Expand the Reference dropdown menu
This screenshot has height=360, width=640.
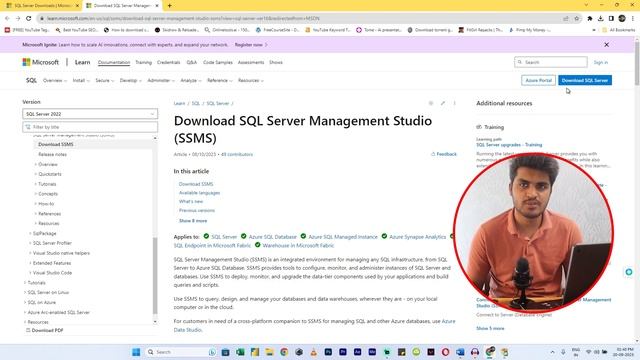click(219, 80)
